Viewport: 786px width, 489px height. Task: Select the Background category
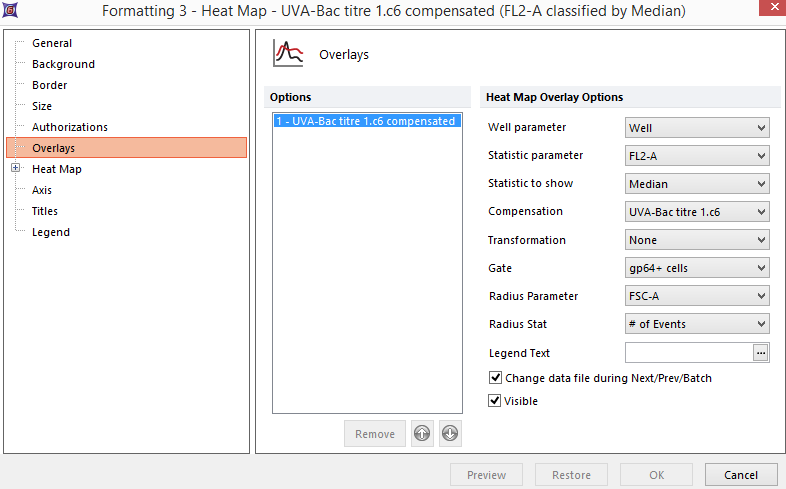point(63,64)
